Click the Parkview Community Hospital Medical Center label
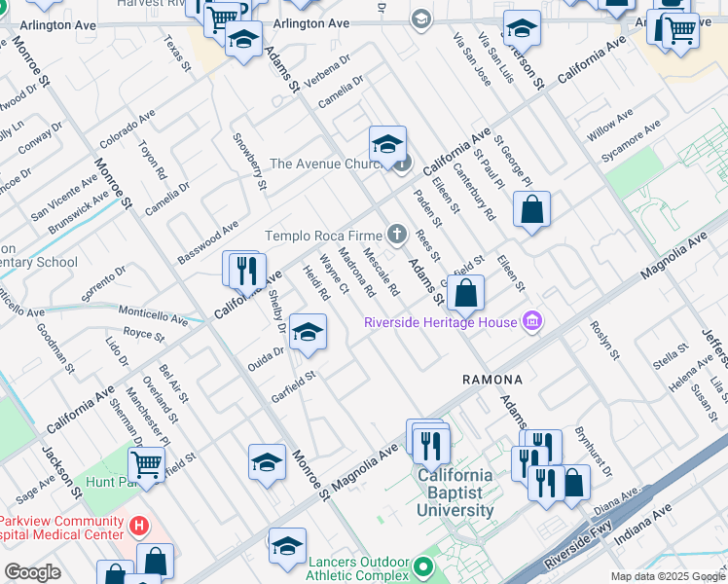The width and height of the screenshot is (728, 584). (61, 528)
